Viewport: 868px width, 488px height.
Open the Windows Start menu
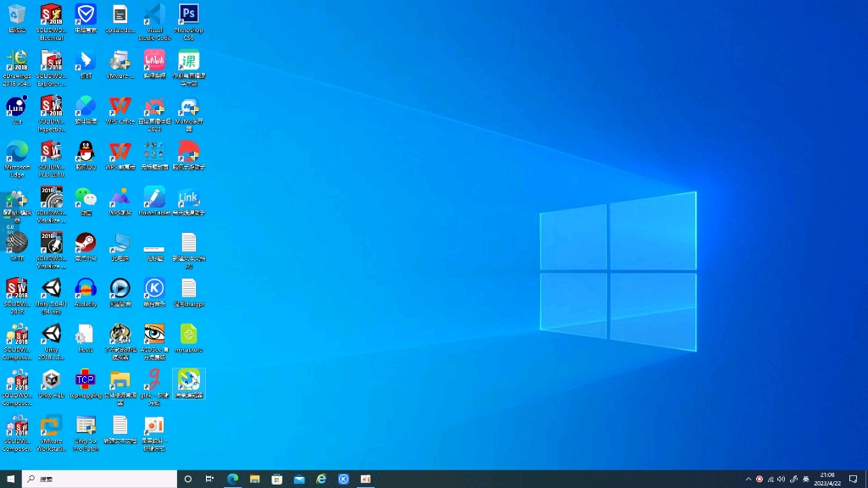click(x=10, y=479)
